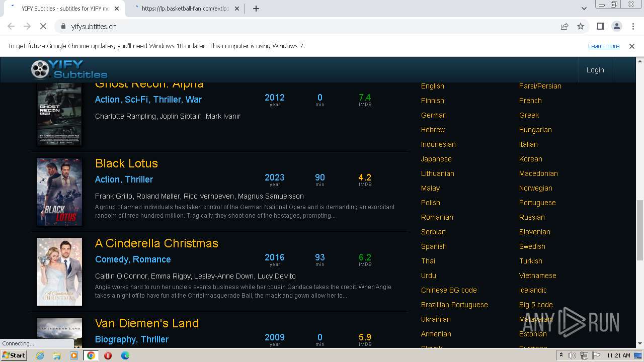Click the Ghost Recon: Alpha poster

click(x=59, y=114)
